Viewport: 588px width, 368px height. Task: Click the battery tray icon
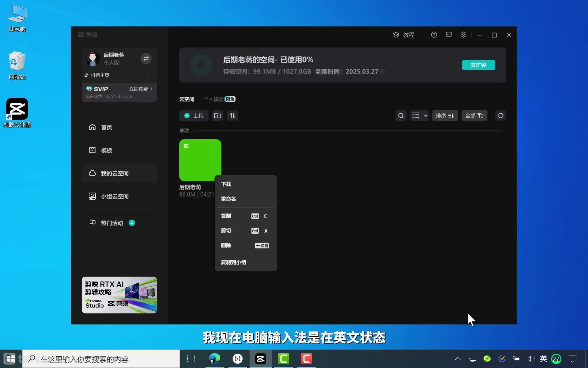(516, 359)
